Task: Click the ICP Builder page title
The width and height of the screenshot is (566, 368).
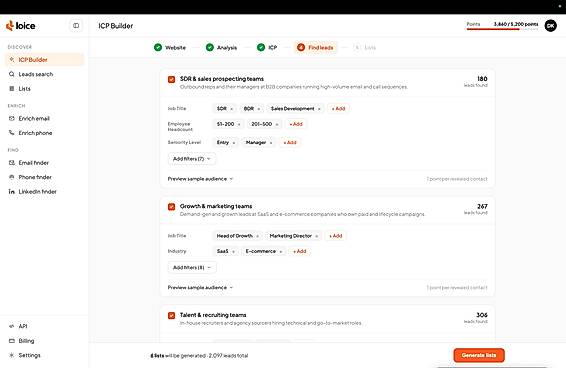Action: click(116, 26)
